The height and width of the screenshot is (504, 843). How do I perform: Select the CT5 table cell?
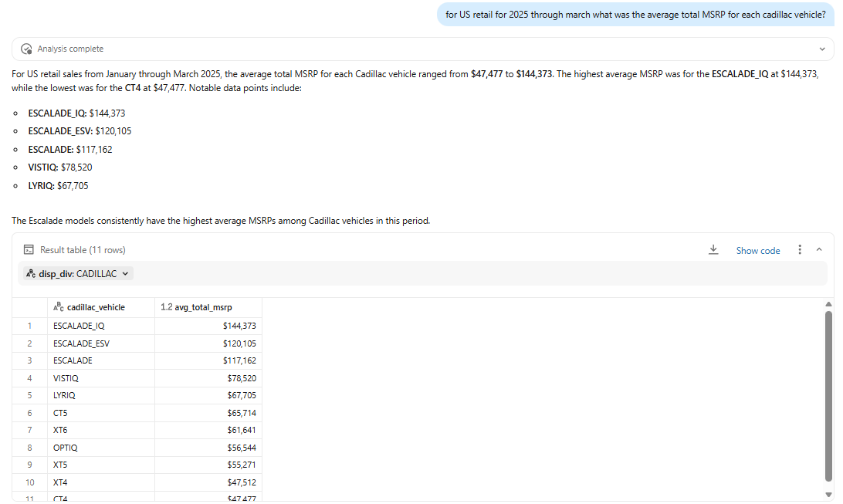click(101, 413)
